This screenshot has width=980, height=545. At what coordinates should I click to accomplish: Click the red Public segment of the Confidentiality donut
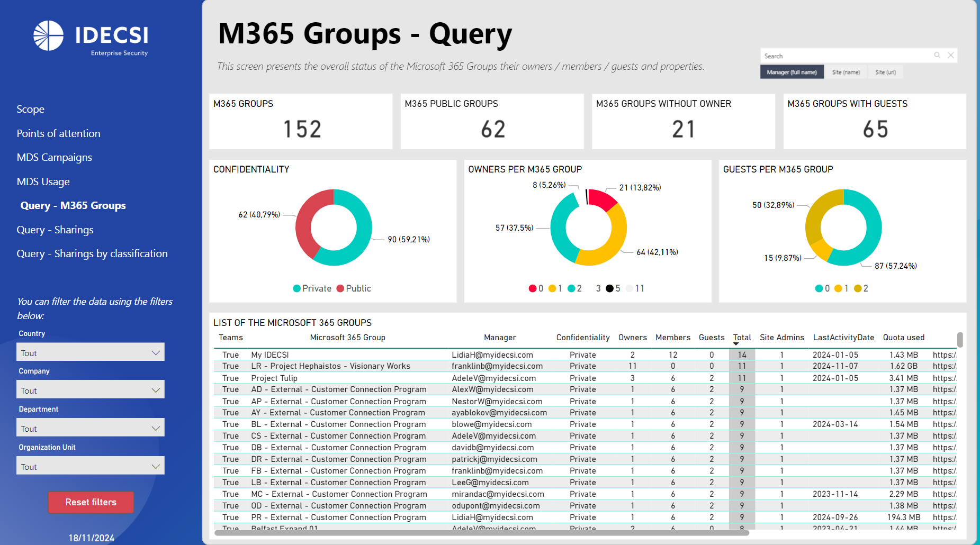307,222
